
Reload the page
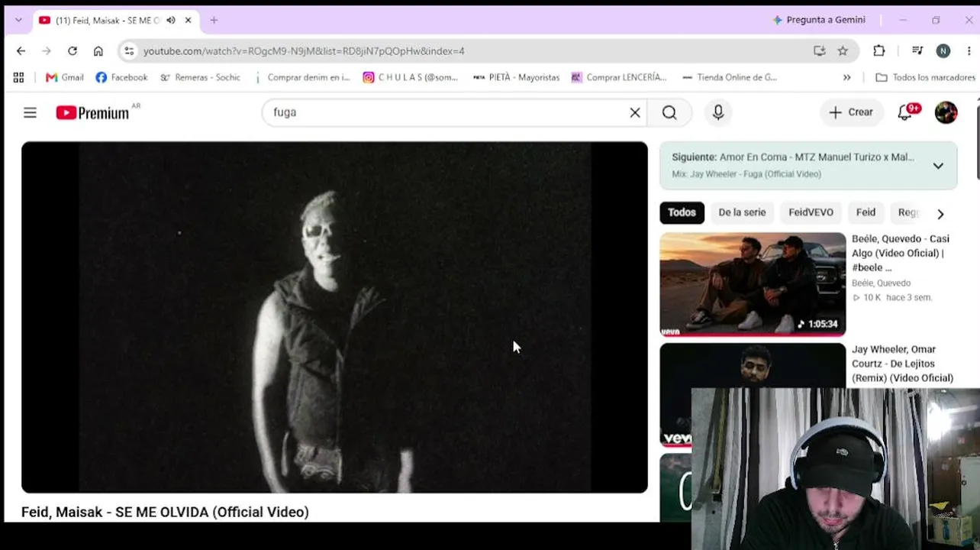73,51
